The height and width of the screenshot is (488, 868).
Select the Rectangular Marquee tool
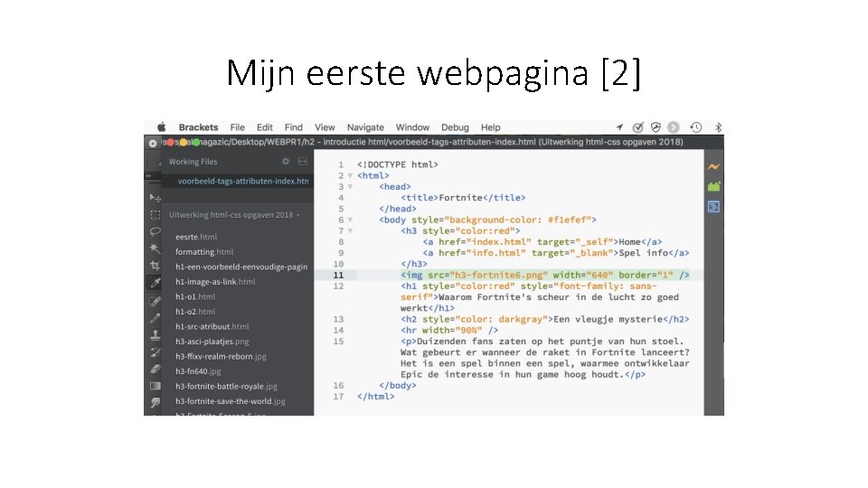[155, 215]
